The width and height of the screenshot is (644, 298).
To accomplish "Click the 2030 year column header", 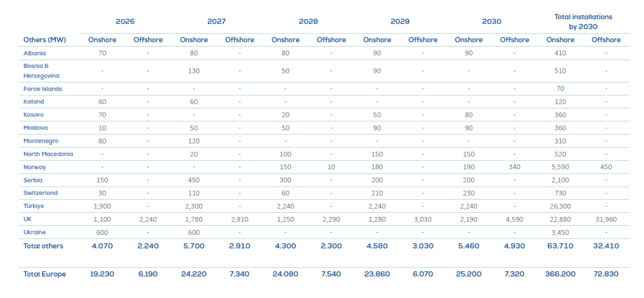I will [491, 21].
